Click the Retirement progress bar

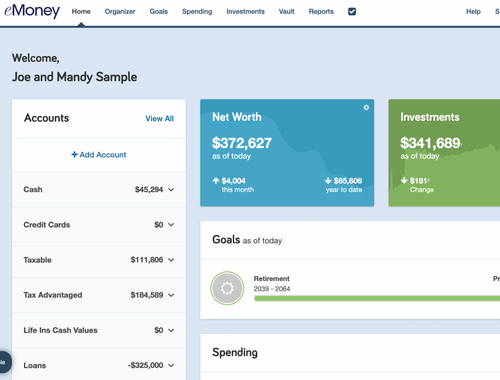pos(377,299)
